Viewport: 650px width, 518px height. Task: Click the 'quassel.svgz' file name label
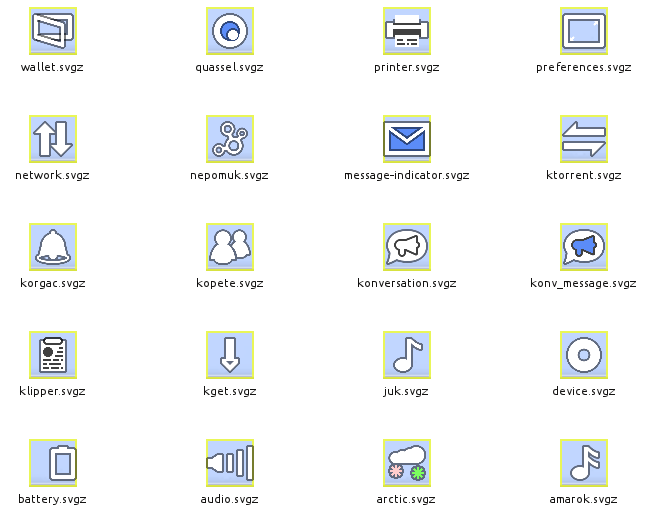pos(230,68)
